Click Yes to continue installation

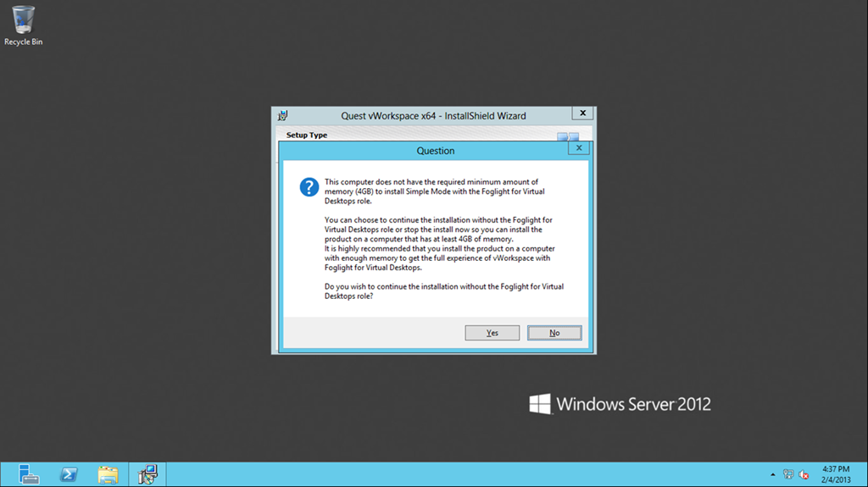[x=492, y=333]
